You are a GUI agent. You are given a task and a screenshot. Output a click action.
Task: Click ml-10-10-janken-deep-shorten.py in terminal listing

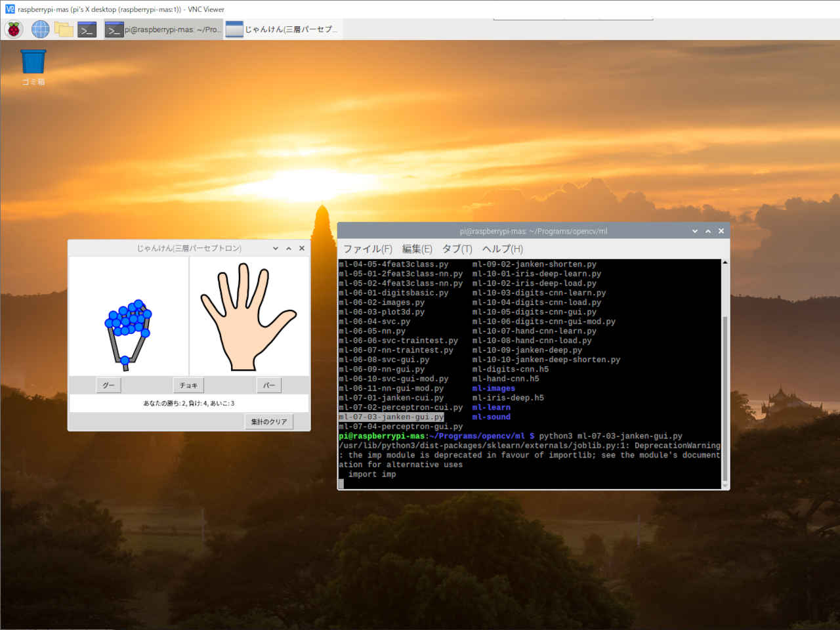click(x=546, y=360)
